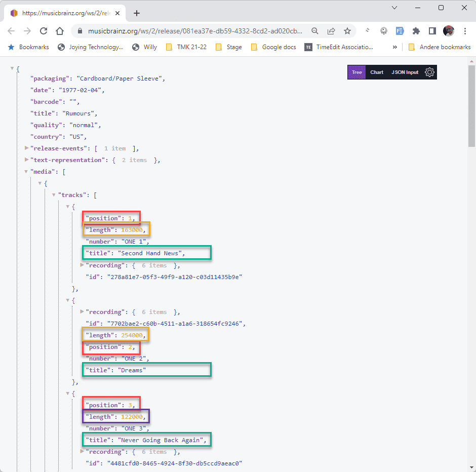This screenshot has width=476, height=472.
Task: Open the TimeEdit Associatio bookmark
Action: 339,47
